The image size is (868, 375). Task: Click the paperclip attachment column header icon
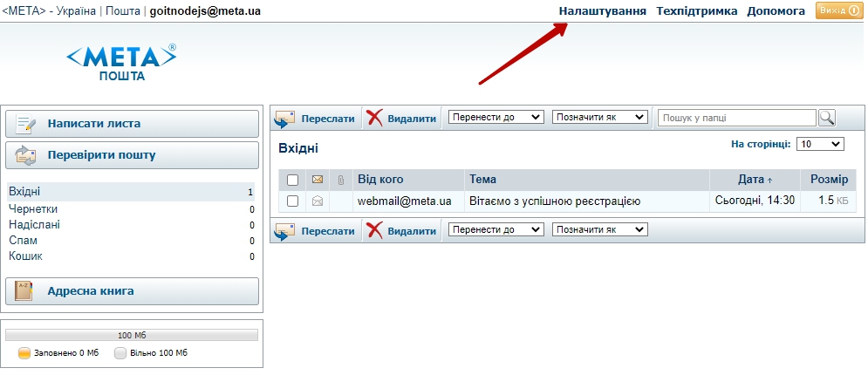coord(341,180)
